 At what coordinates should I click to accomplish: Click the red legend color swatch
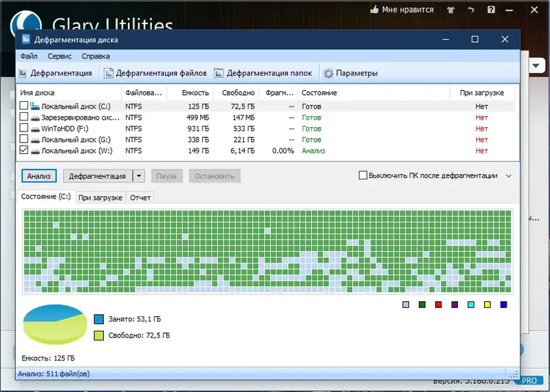click(439, 305)
